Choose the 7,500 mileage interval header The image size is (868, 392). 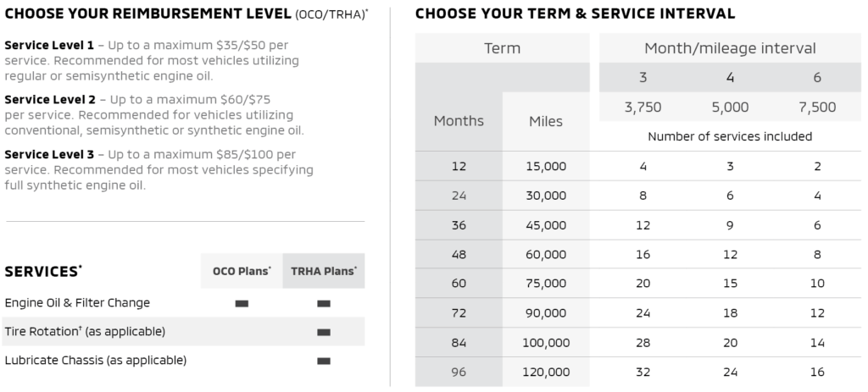pyautogui.click(x=817, y=108)
